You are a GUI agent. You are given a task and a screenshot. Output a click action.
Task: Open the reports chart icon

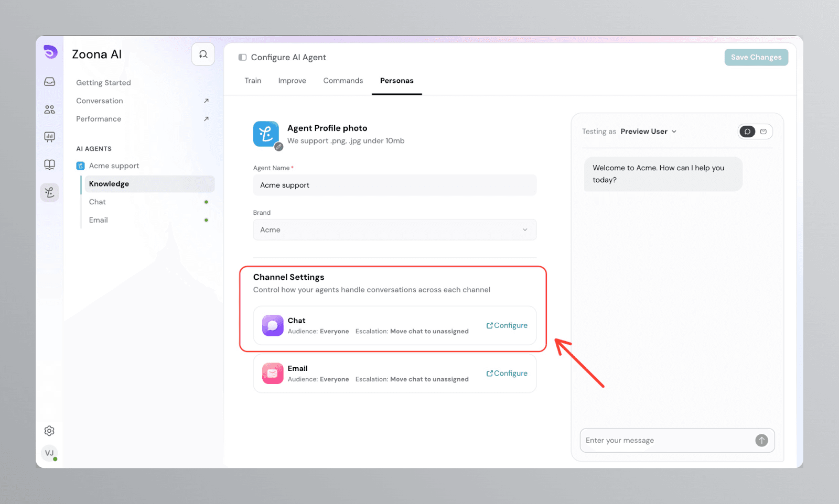50,137
